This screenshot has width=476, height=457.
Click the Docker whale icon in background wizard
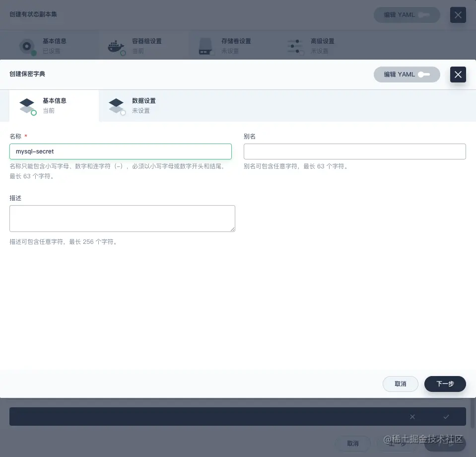click(x=116, y=47)
